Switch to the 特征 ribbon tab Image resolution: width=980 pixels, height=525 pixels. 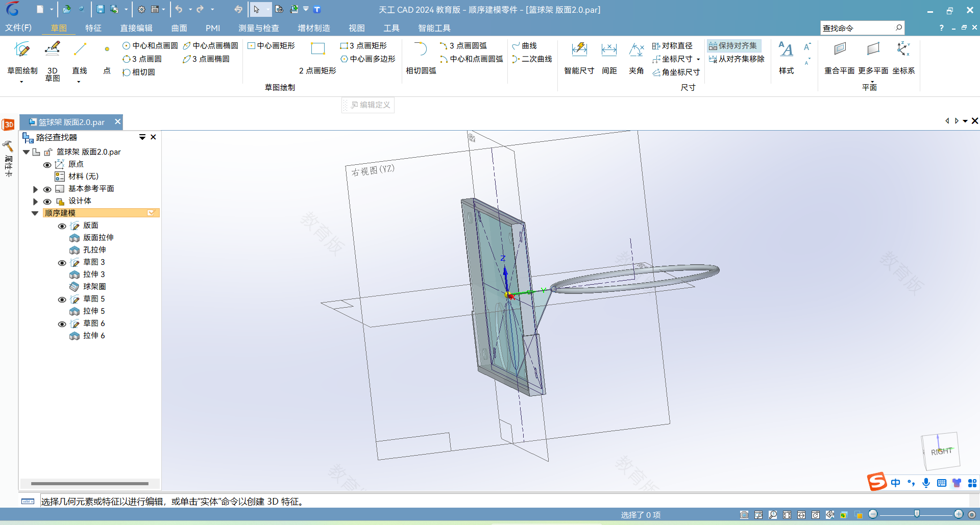93,28
